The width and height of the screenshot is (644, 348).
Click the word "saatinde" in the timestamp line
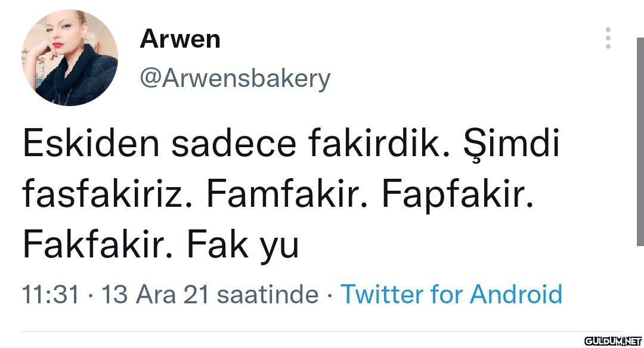[267, 294]
